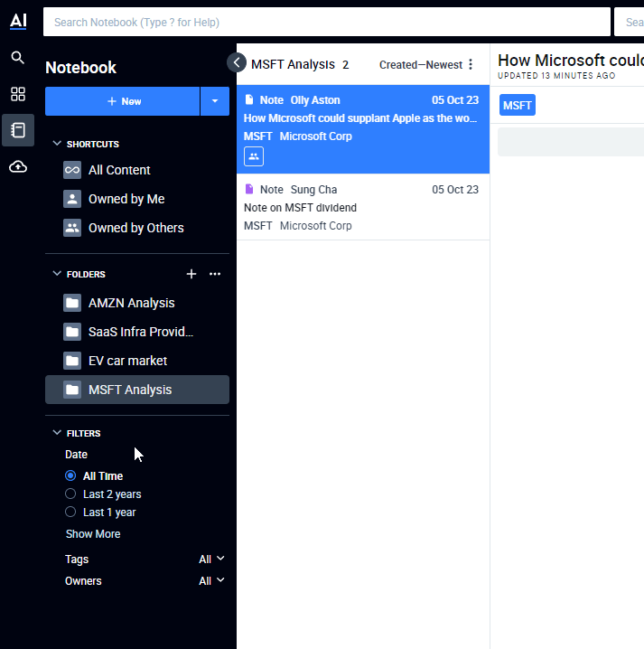Collapse the sidebar with the round back-arrow button

pos(237,63)
